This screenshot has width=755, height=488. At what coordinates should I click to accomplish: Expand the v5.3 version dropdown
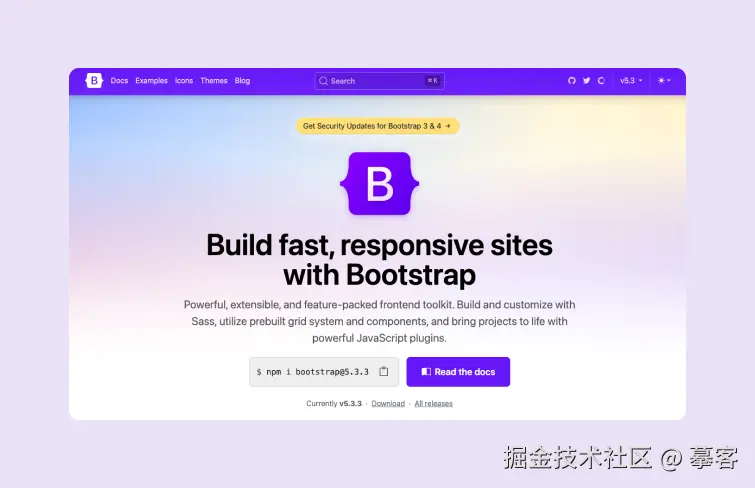[x=631, y=80]
